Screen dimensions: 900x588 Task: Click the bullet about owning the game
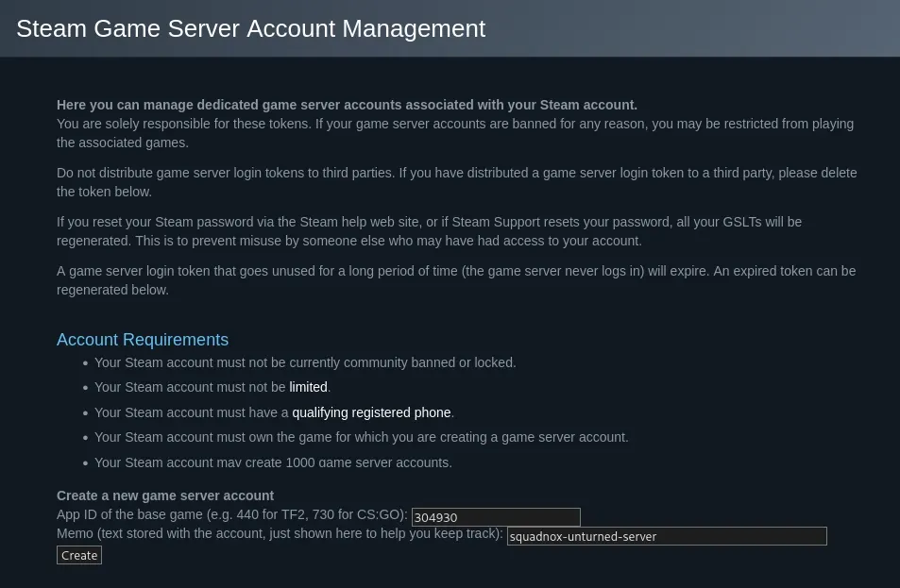click(x=361, y=437)
